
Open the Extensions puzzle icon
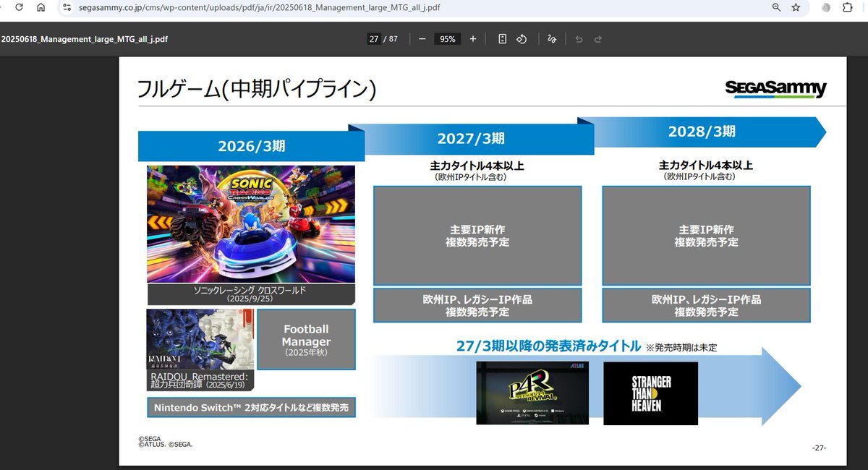pyautogui.click(x=848, y=7)
